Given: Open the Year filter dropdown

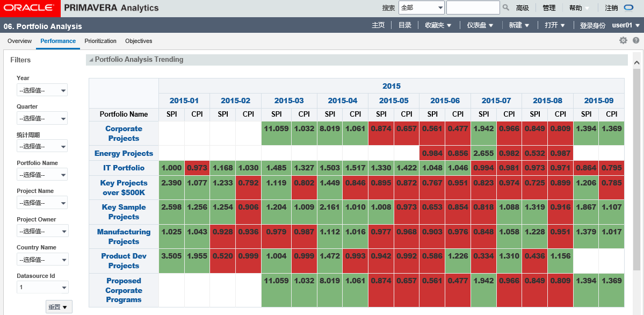Looking at the screenshot, I should tap(42, 90).
